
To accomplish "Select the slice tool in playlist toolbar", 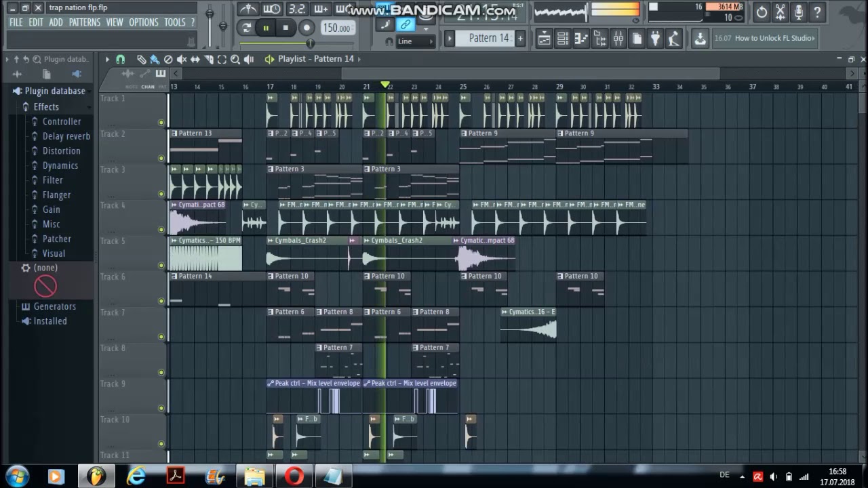I will point(209,59).
